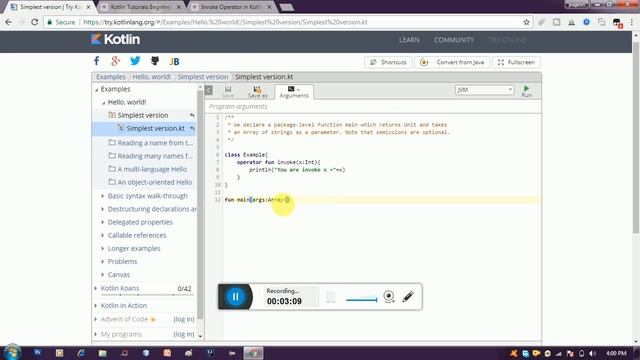This screenshot has height=360, width=640.
Task: Click the webcam icon in the recorder
Action: (389, 297)
